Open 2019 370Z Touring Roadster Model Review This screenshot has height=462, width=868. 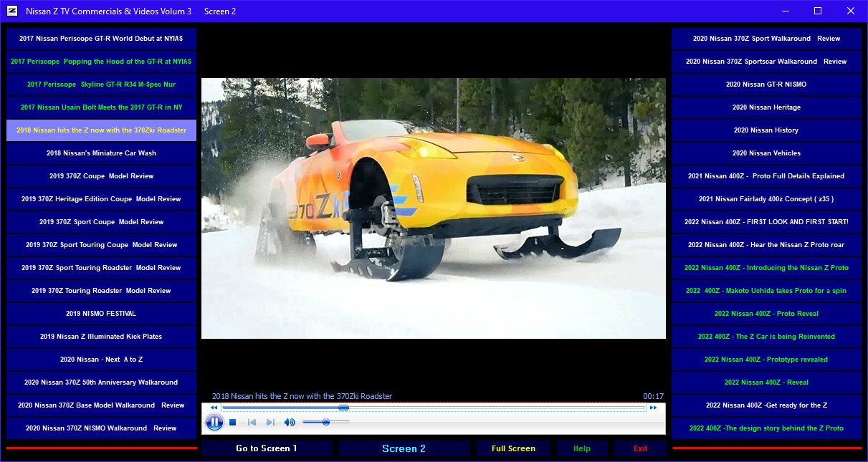pos(101,291)
